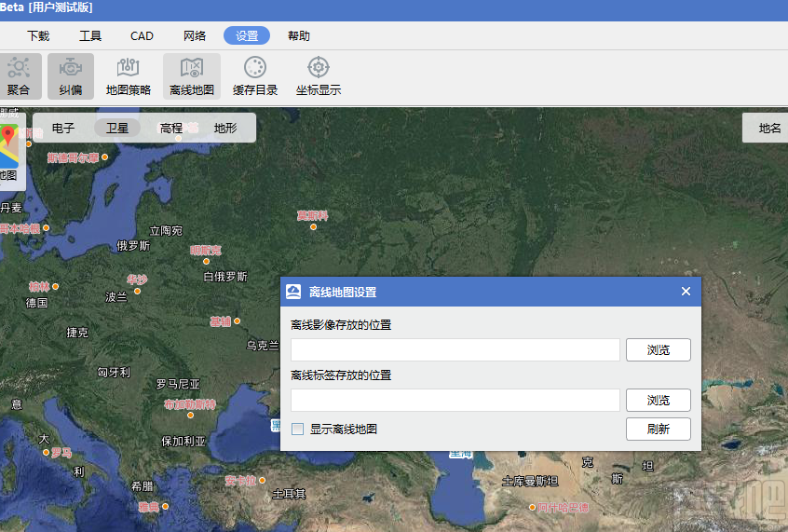Click the 德国 country label
788x532 pixels.
(36, 303)
